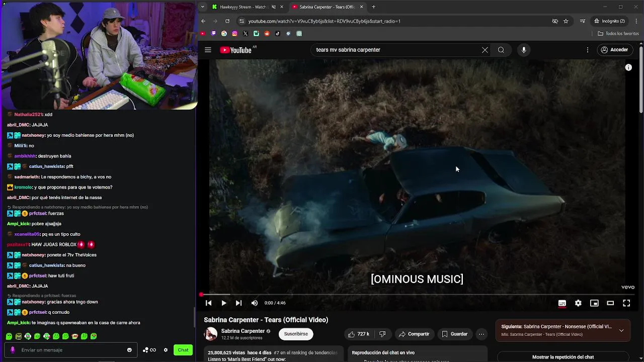Open channel points icon beside chat input
Screen dimensions: 644x362
149,350
